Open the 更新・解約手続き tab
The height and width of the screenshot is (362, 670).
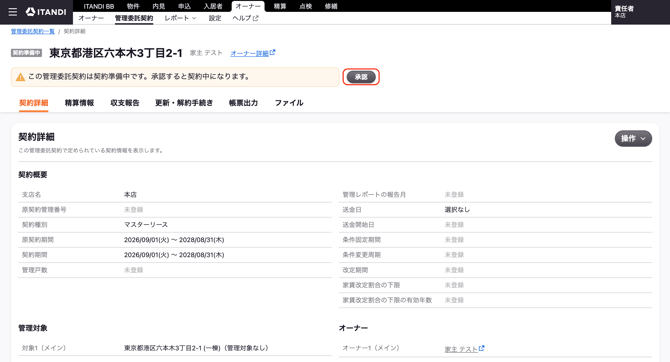tap(184, 103)
